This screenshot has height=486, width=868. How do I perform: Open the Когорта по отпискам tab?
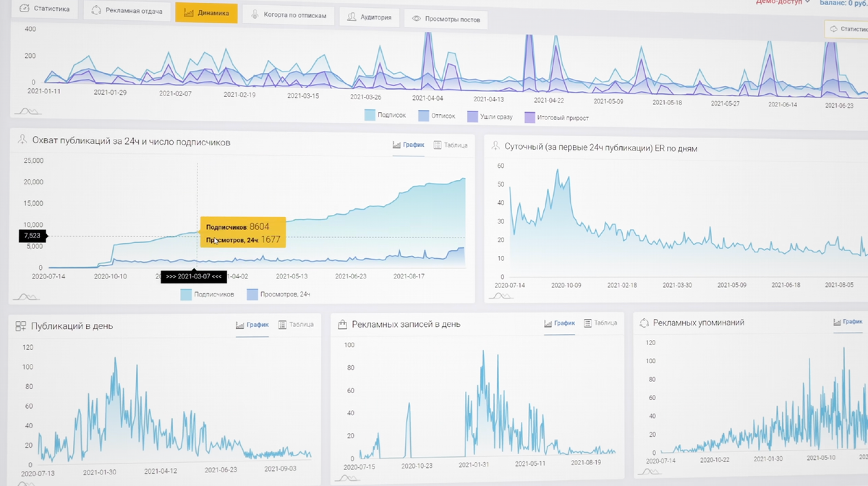pos(288,15)
